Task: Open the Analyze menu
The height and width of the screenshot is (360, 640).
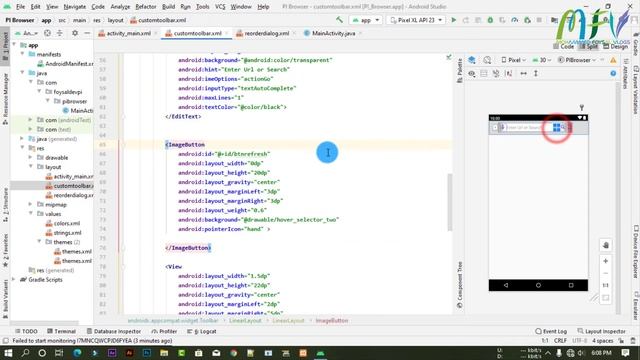Action: click(120, 7)
